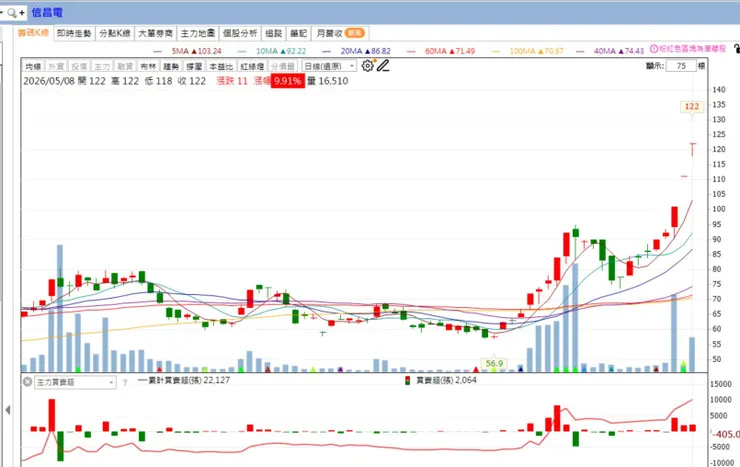
Task: Click the display count field showing 75
Action: tap(681, 66)
